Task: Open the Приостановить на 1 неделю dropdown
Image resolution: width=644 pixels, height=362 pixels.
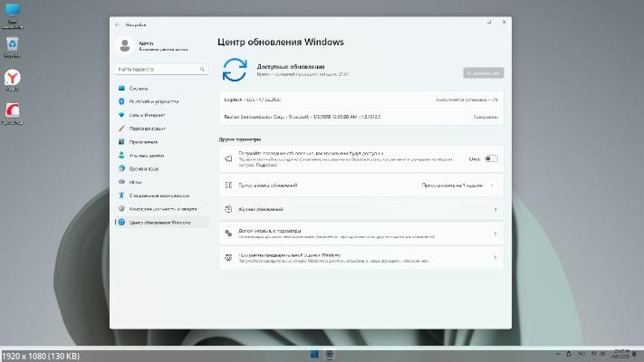Action: (x=458, y=186)
